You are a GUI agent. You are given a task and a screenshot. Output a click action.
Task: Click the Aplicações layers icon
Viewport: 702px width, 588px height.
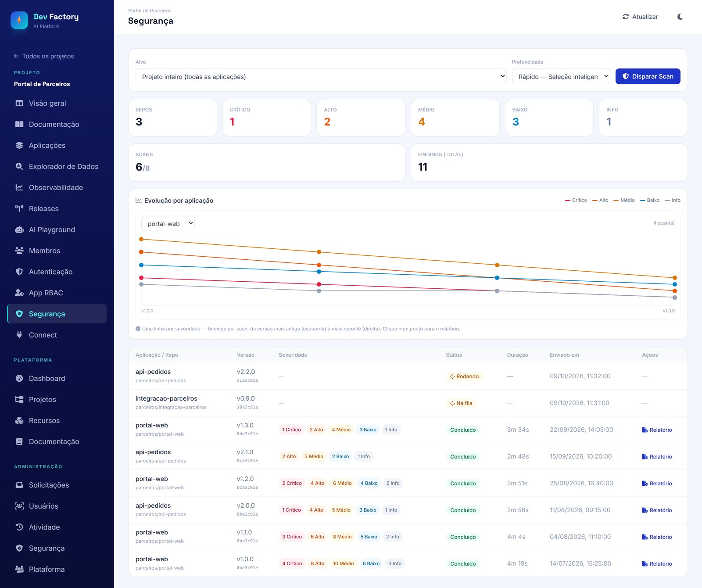click(19, 145)
